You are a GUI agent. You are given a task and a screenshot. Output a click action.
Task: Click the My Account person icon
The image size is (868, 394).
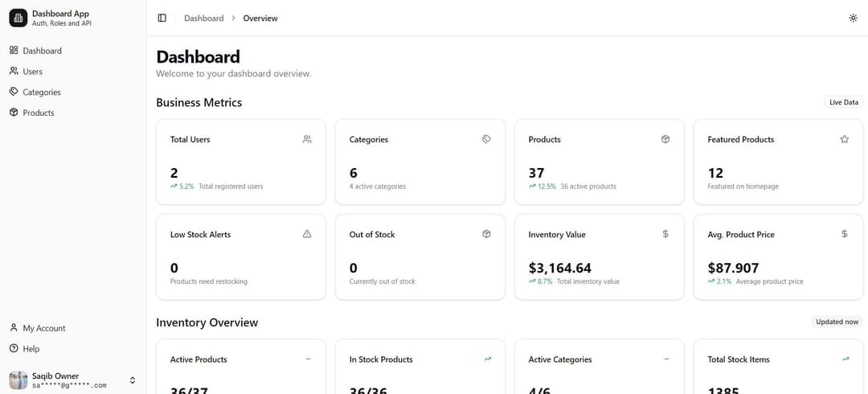coord(14,327)
